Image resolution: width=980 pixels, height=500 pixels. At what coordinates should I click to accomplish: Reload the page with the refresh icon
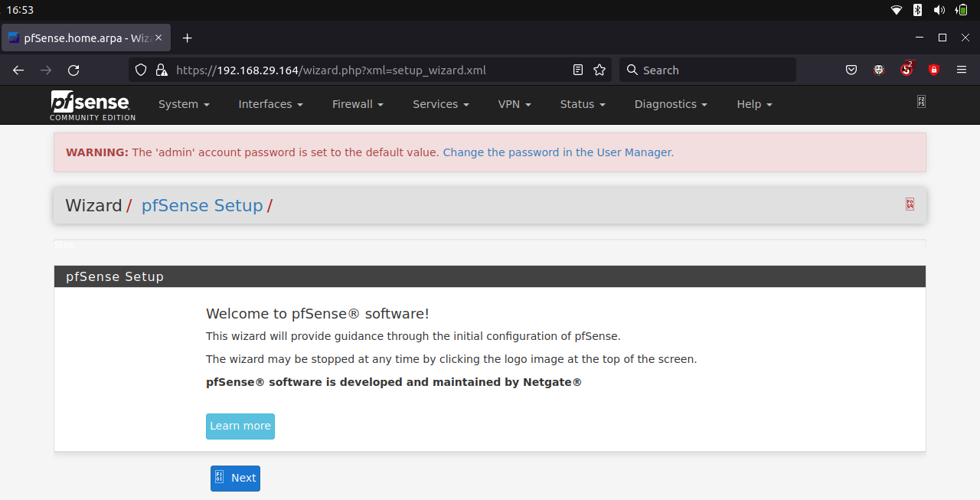[x=73, y=70]
